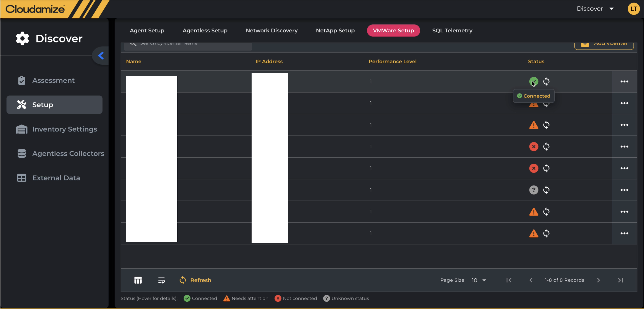
Task: Open the SQL Telemetry tab
Action: [x=452, y=30]
